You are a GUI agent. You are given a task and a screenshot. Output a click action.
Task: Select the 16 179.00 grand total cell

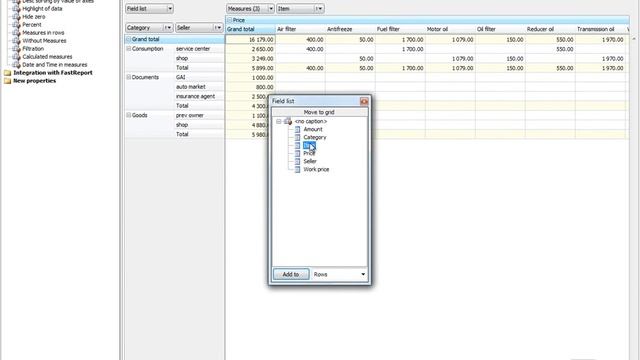coord(250,40)
